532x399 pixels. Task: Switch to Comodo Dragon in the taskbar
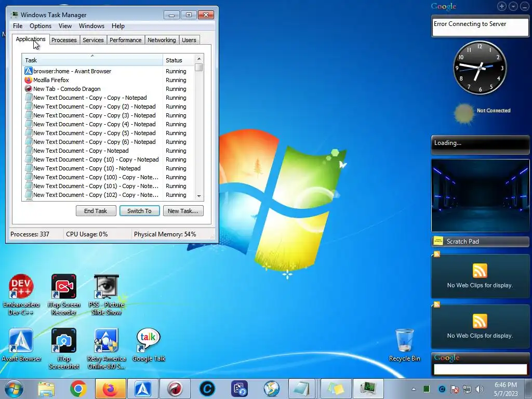(175, 389)
